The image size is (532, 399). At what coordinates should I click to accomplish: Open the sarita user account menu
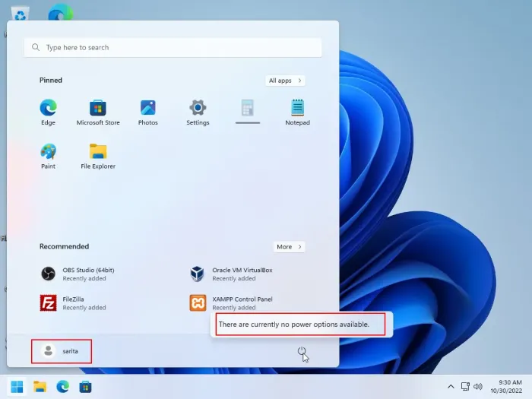(x=62, y=351)
